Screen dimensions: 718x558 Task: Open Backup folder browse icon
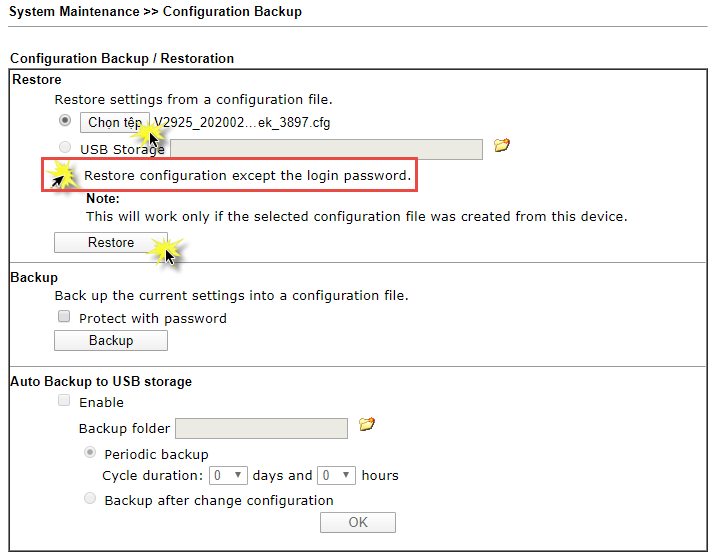pos(366,424)
